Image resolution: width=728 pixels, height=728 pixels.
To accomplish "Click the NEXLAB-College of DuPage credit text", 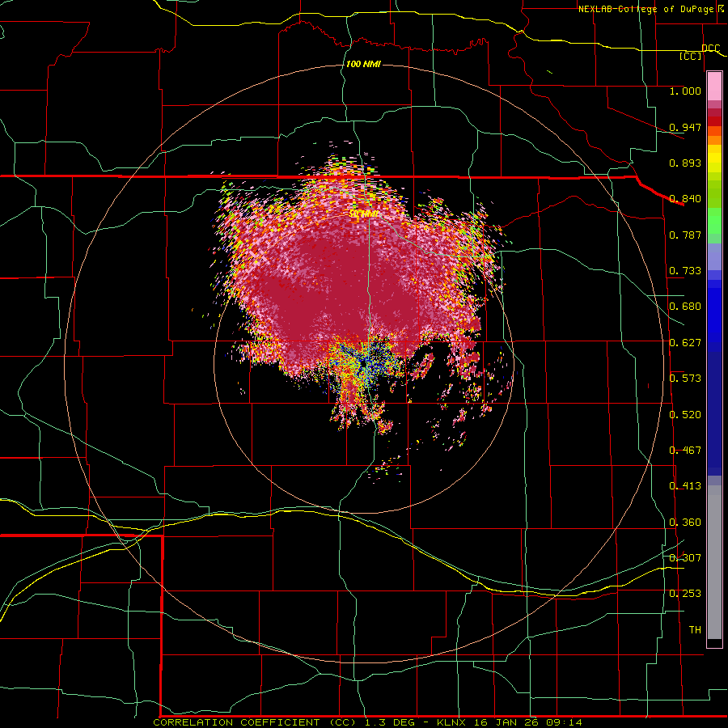I will 650,9.
